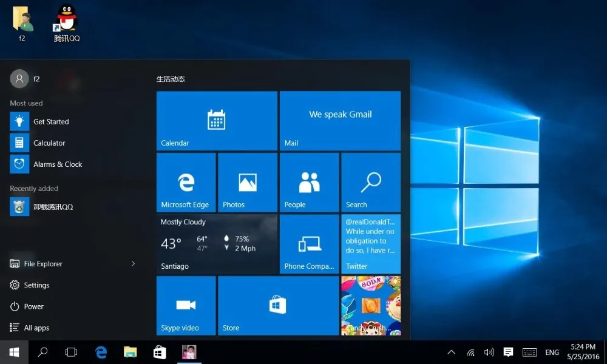Open Store from the taskbar
This screenshot has height=364, width=607.
[160, 352]
